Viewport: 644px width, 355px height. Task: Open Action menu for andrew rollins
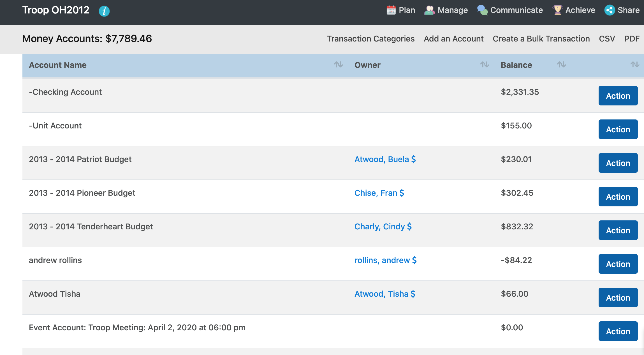click(x=618, y=264)
